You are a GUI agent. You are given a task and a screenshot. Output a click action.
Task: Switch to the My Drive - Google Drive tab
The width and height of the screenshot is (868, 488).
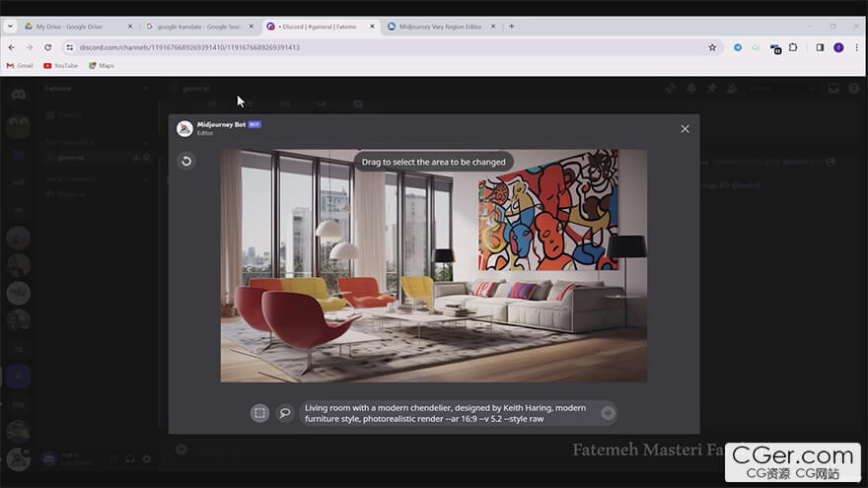pos(74,27)
